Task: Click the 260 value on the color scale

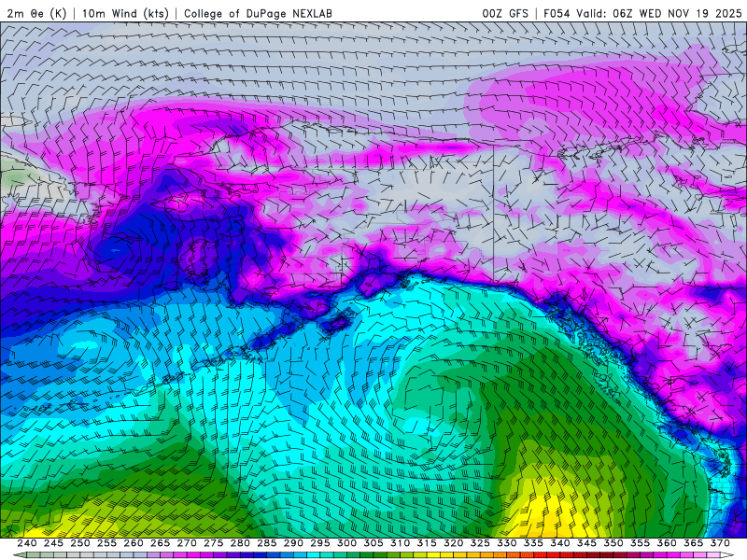Action: coord(134,543)
